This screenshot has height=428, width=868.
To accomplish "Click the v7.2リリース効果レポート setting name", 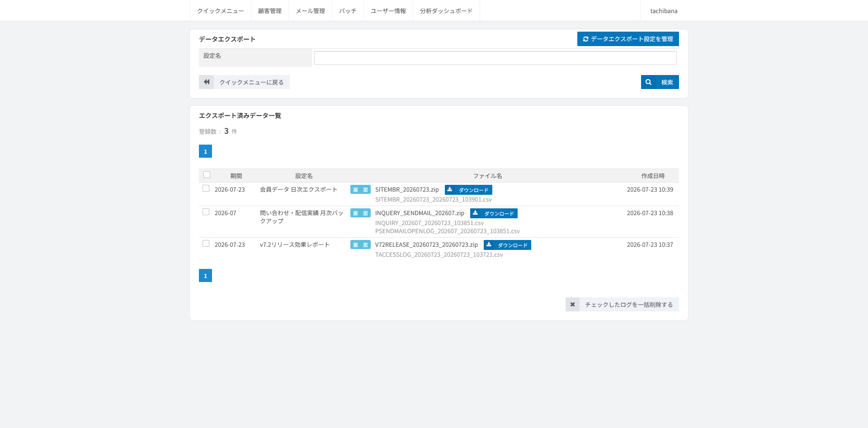I will 295,245.
